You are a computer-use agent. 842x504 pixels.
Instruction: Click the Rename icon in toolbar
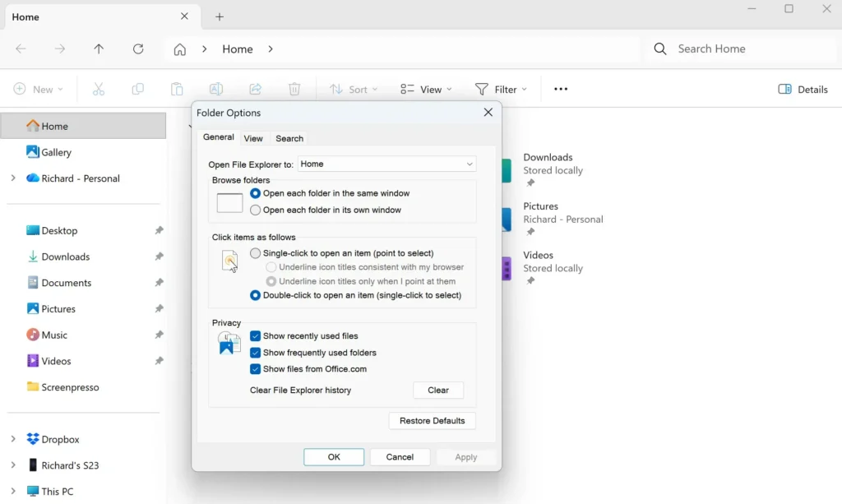(216, 89)
